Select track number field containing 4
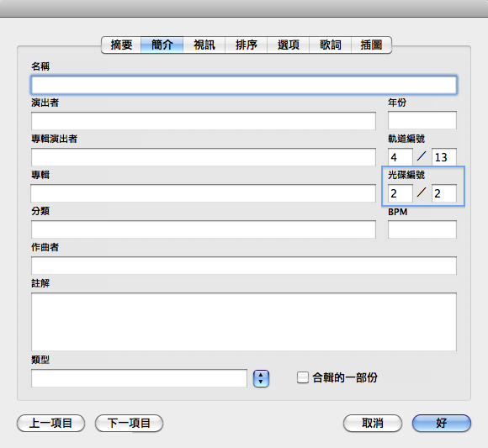This screenshot has height=448, width=488. pos(400,157)
